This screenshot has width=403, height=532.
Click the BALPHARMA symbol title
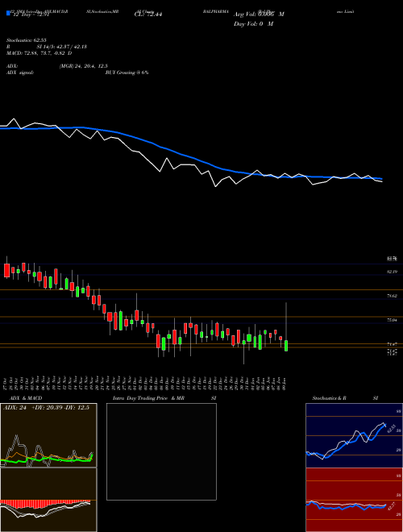coord(216,11)
